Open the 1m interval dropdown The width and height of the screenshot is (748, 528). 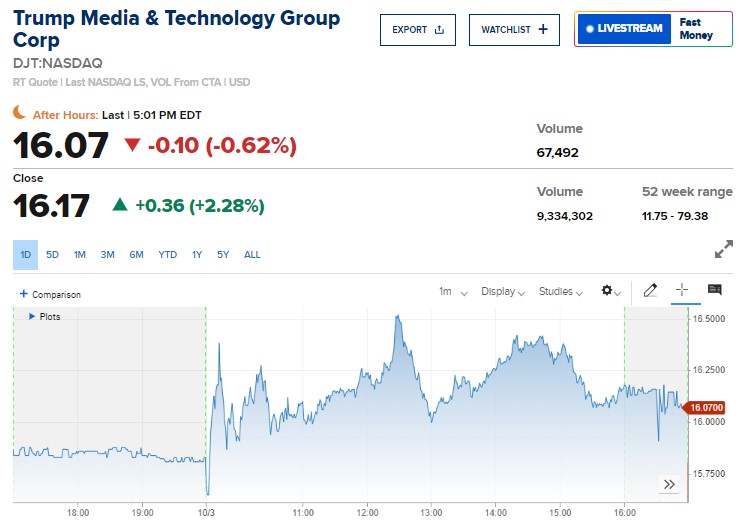point(452,292)
